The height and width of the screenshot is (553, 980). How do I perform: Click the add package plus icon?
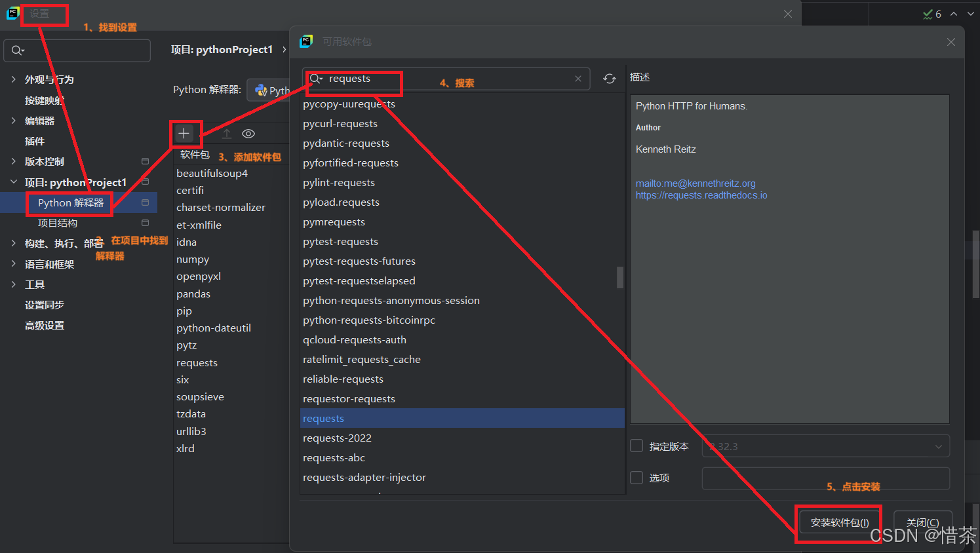pyautogui.click(x=184, y=134)
